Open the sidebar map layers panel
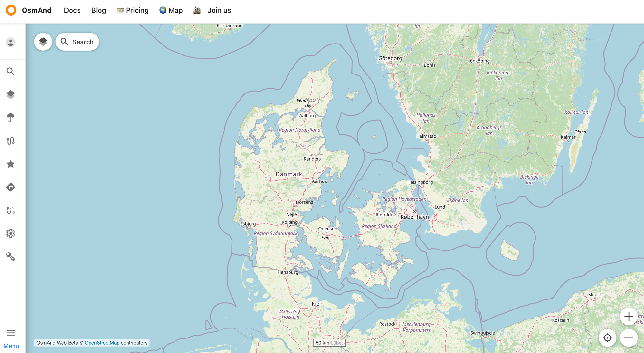This screenshot has height=353, width=644. click(x=11, y=94)
